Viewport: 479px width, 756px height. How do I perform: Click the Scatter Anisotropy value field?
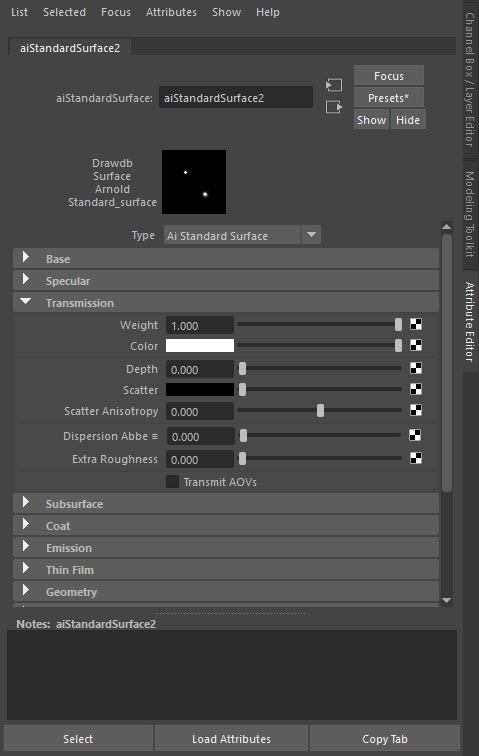pyautogui.click(x=200, y=411)
